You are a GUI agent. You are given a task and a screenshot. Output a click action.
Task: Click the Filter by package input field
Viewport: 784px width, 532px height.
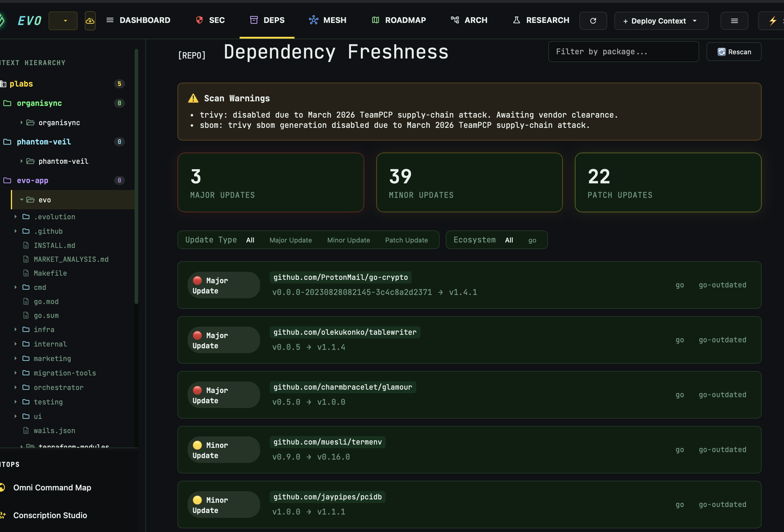(623, 52)
